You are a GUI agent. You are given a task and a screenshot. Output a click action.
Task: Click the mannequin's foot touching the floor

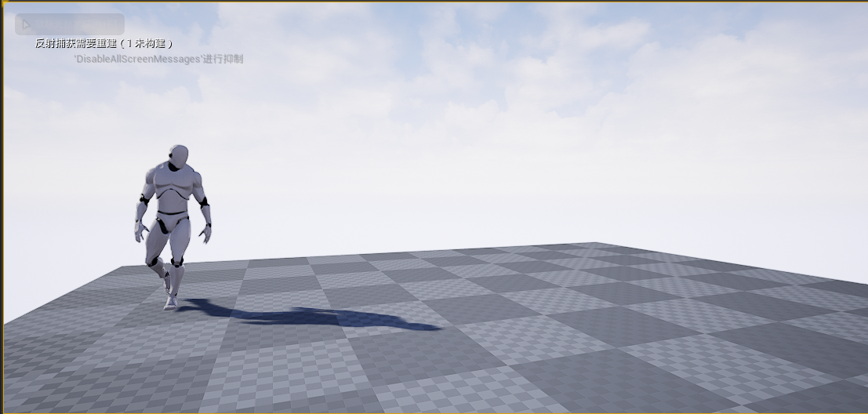(170, 303)
